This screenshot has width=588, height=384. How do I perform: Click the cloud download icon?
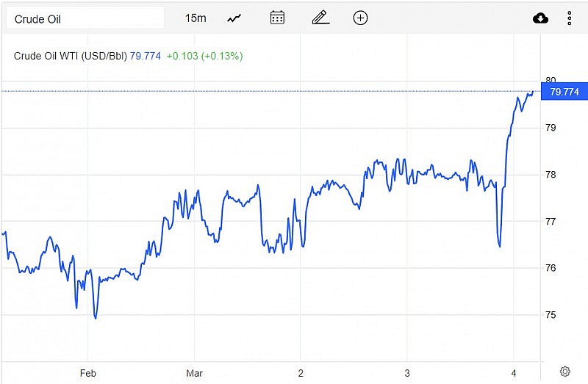[540, 18]
